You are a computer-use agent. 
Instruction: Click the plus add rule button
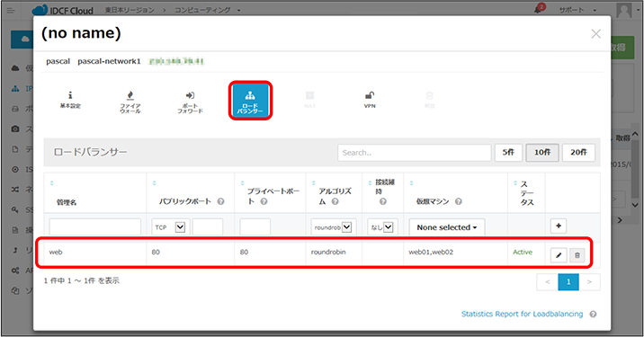(x=559, y=226)
